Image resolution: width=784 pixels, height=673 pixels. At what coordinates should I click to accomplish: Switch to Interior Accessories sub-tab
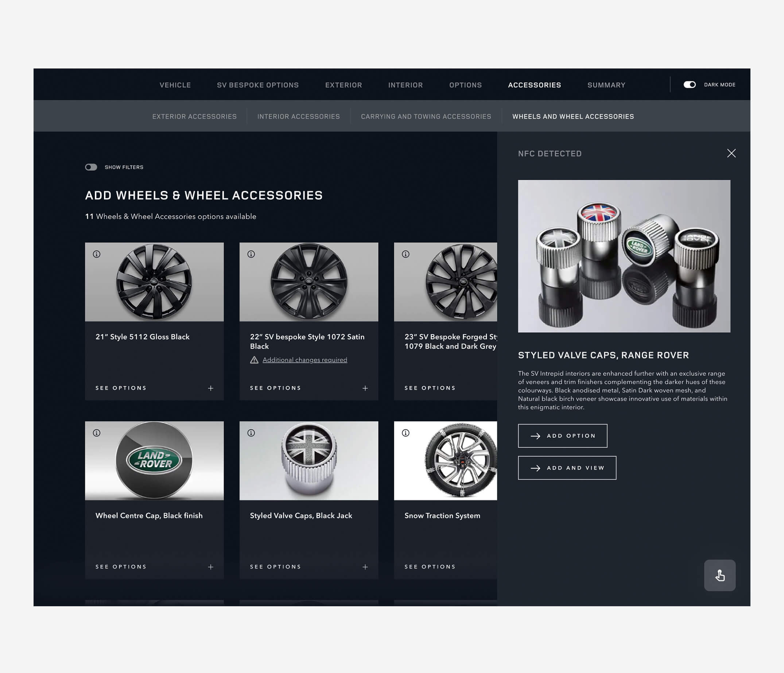pos(299,117)
